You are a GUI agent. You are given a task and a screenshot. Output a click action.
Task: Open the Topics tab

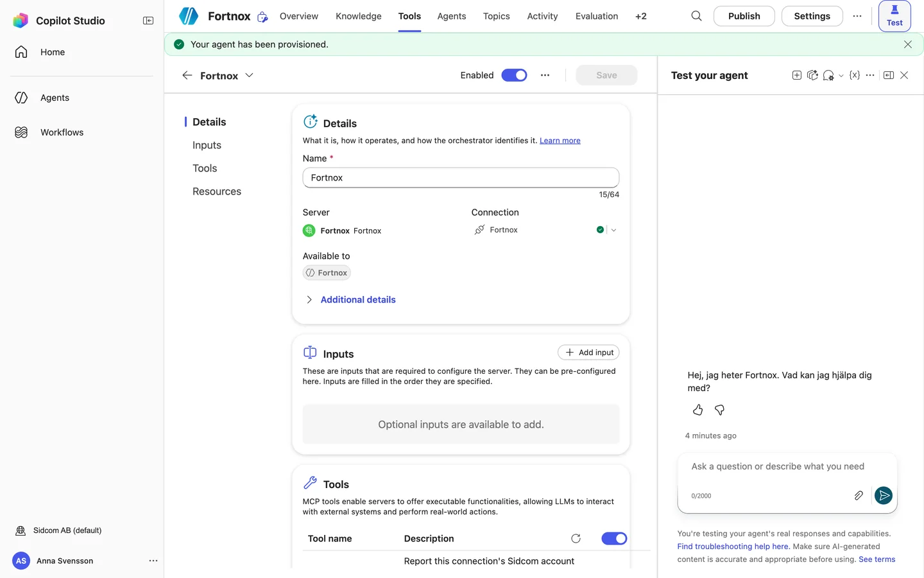[x=496, y=16]
